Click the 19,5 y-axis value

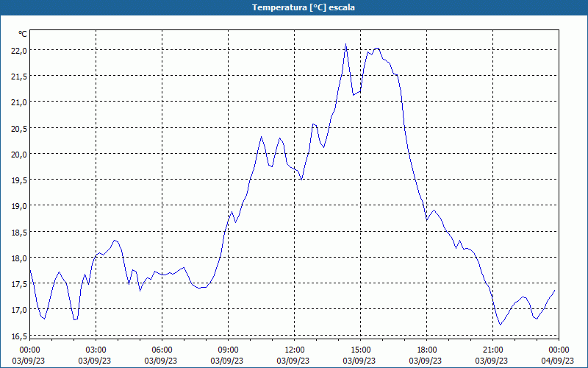(x=18, y=180)
